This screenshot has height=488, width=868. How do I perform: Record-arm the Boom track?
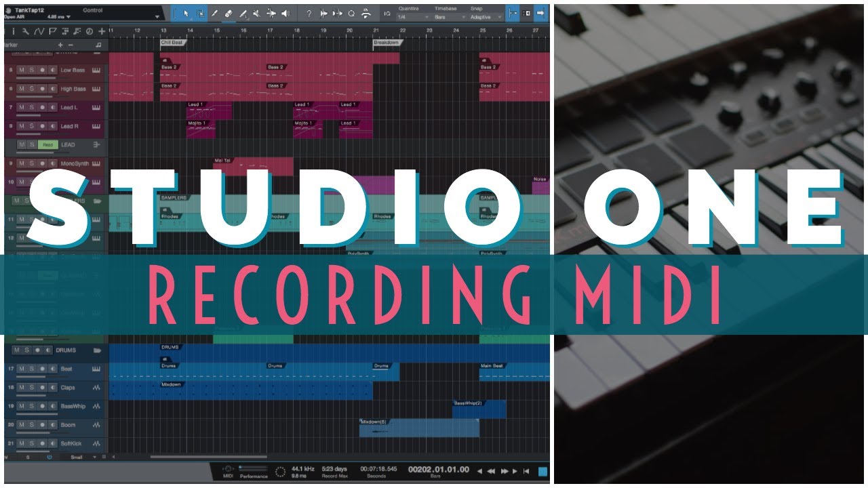(41, 425)
